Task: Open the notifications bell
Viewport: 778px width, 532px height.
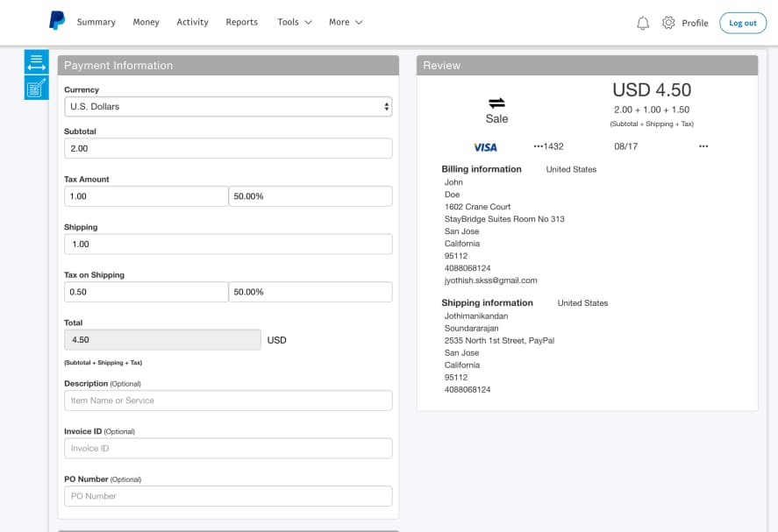Action: [643, 23]
